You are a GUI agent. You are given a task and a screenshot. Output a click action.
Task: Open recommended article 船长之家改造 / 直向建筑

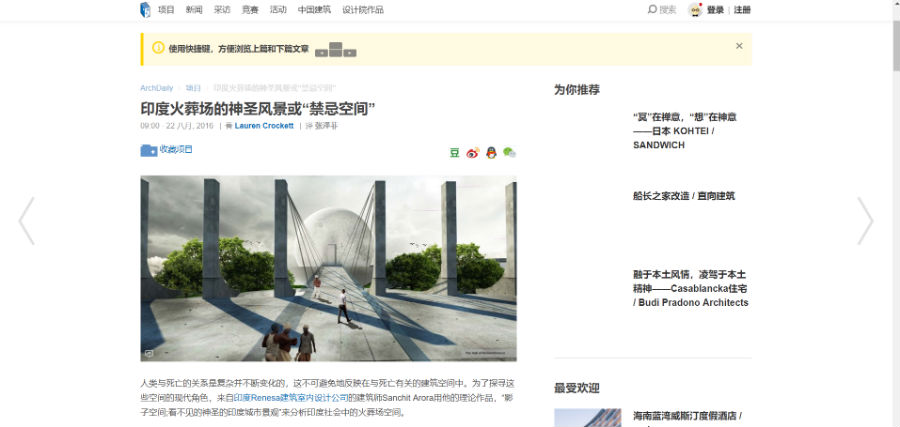(x=684, y=196)
